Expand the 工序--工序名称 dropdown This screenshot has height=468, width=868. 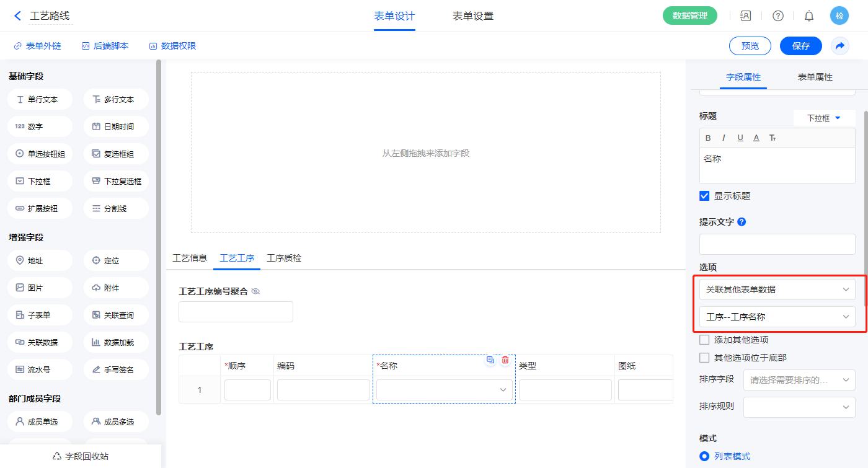(777, 317)
